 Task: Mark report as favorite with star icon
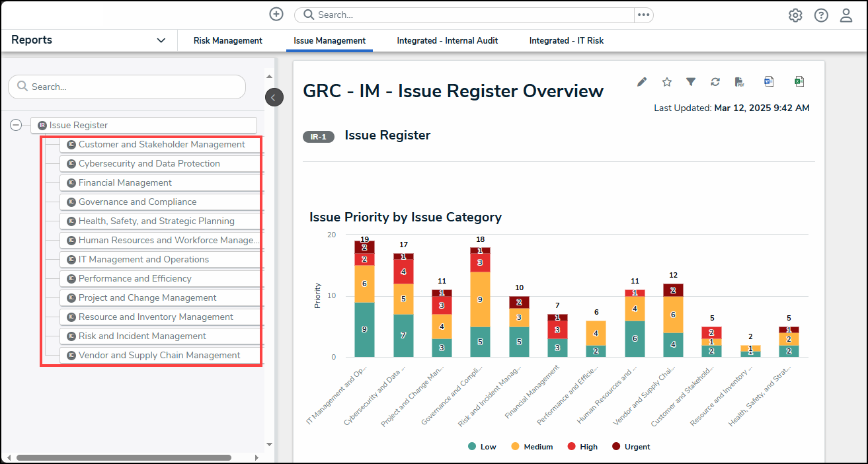pyautogui.click(x=666, y=82)
